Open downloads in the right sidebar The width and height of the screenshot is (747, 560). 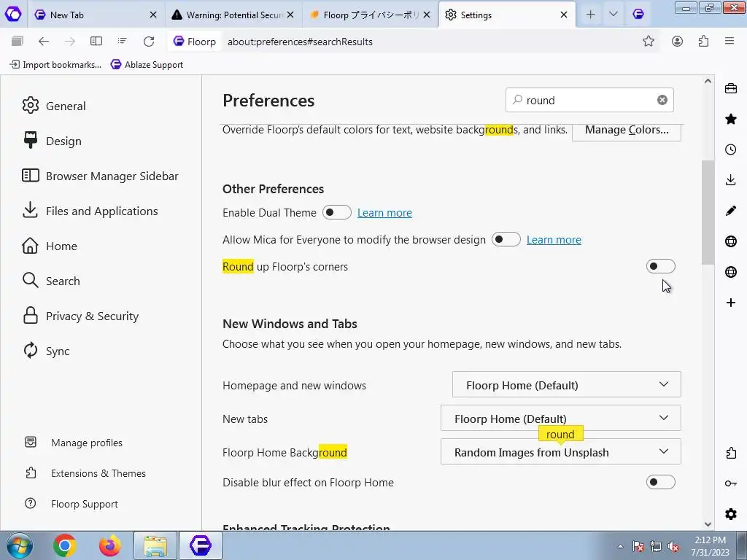(x=731, y=180)
